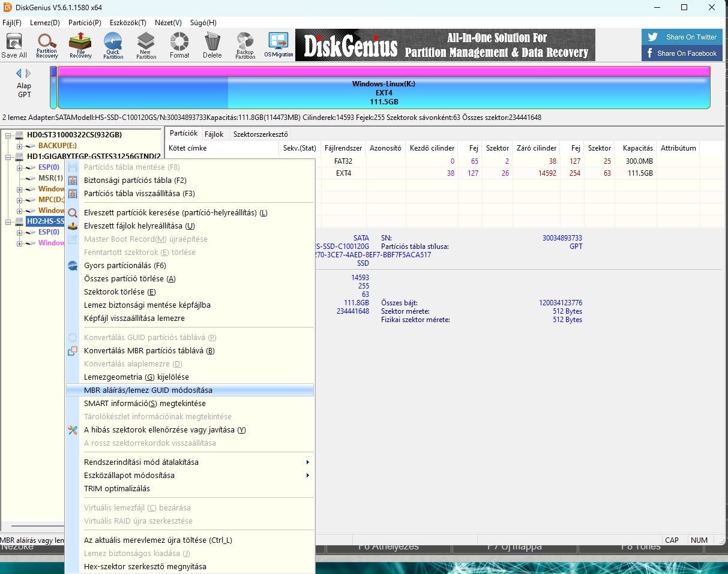
Task: Choose Lemez biztonsági mentése képfájlba
Action: click(190, 305)
